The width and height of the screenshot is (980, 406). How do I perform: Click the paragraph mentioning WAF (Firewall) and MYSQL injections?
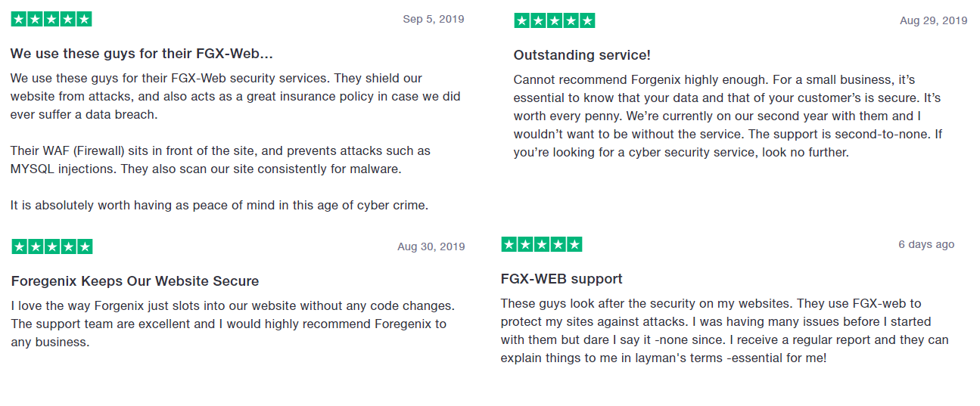(x=220, y=160)
